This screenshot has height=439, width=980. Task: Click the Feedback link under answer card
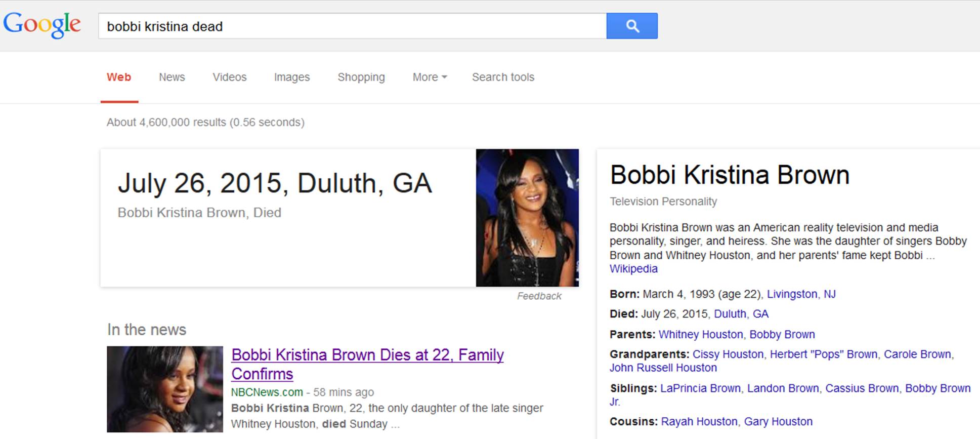[x=539, y=296]
